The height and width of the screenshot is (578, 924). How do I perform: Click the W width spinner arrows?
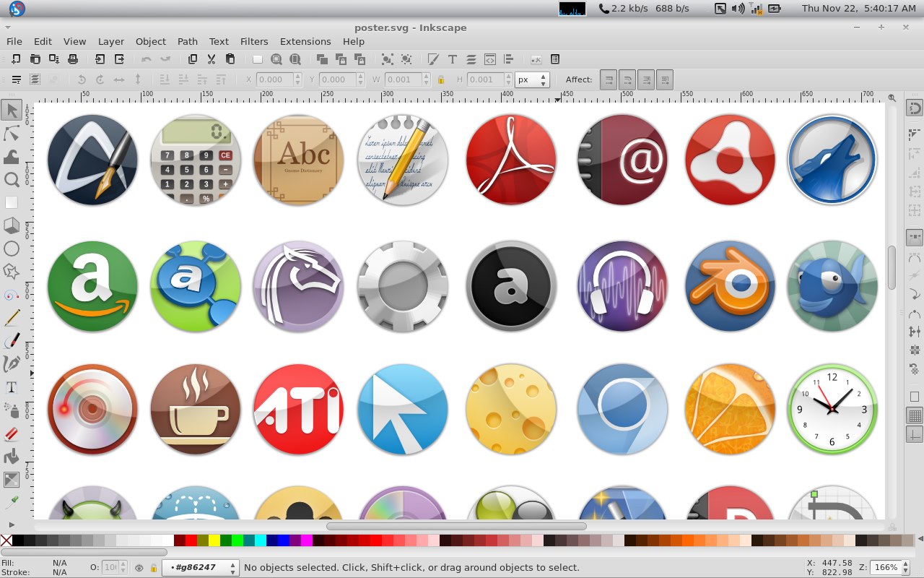pyautogui.click(x=427, y=79)
